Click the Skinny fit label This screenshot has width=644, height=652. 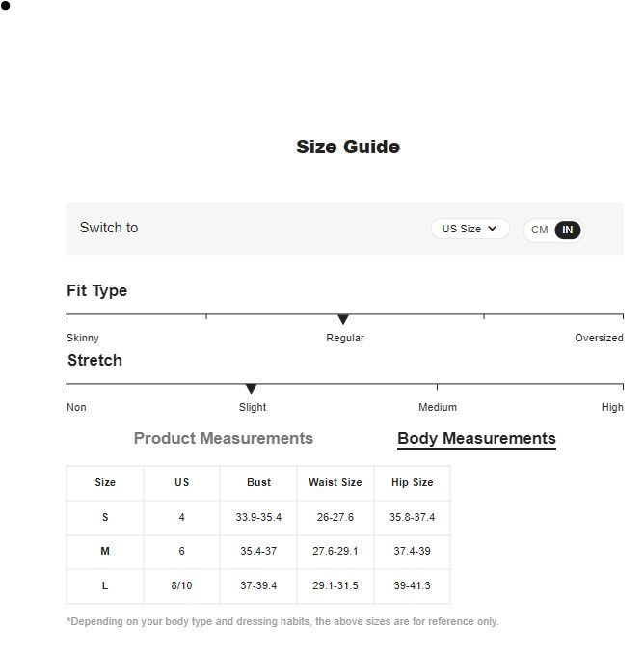click(x=83, y=338)
